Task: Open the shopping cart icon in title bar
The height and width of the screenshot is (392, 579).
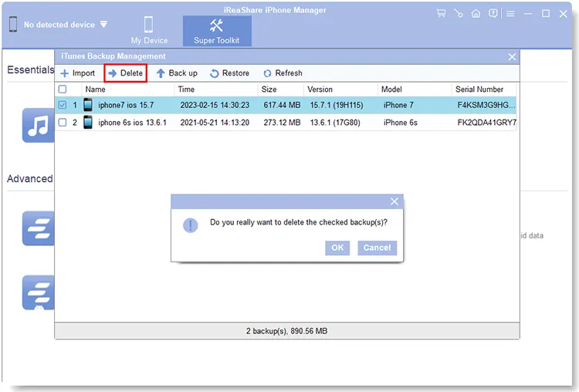Action: click(x=441, y=13)
